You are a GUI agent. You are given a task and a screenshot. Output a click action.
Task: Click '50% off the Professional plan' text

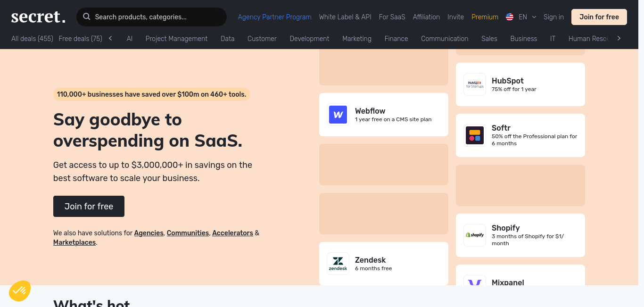[x=534, y=140]
